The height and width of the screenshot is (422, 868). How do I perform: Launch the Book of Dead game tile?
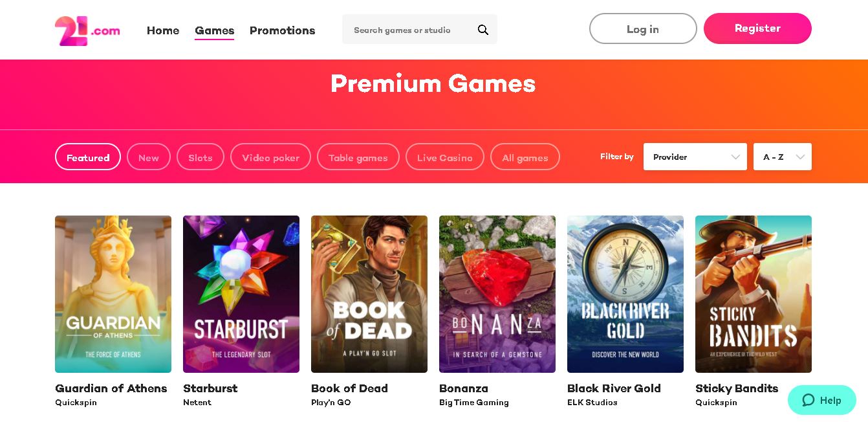click(369, 294)
